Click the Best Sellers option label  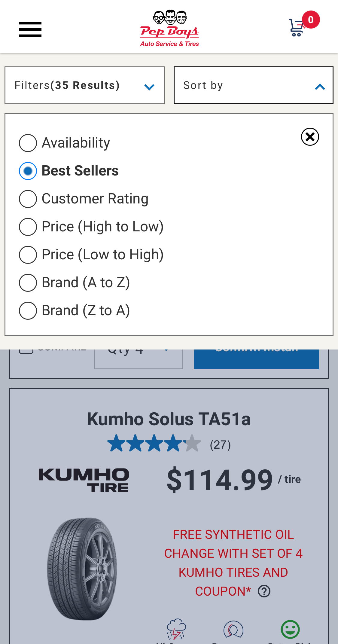80,171
